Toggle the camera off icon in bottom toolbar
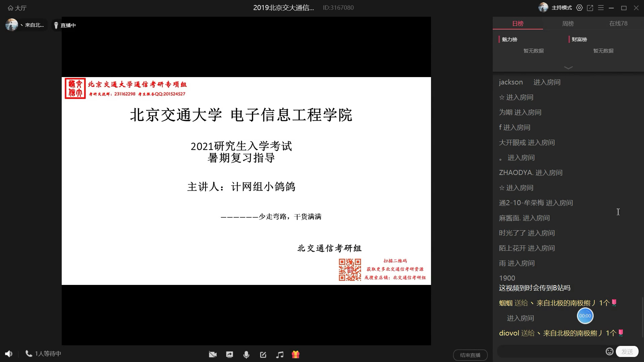This screenshot has height=362, width=644. tap(213, 354)
